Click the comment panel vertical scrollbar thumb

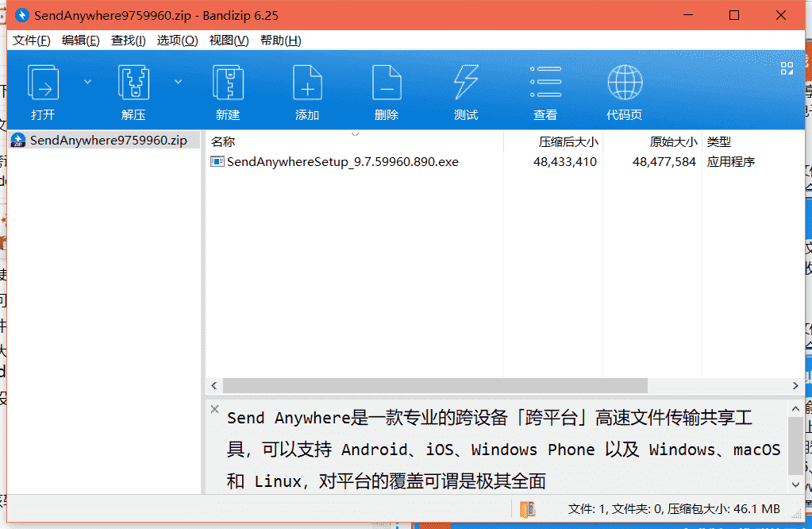(796, 446)
